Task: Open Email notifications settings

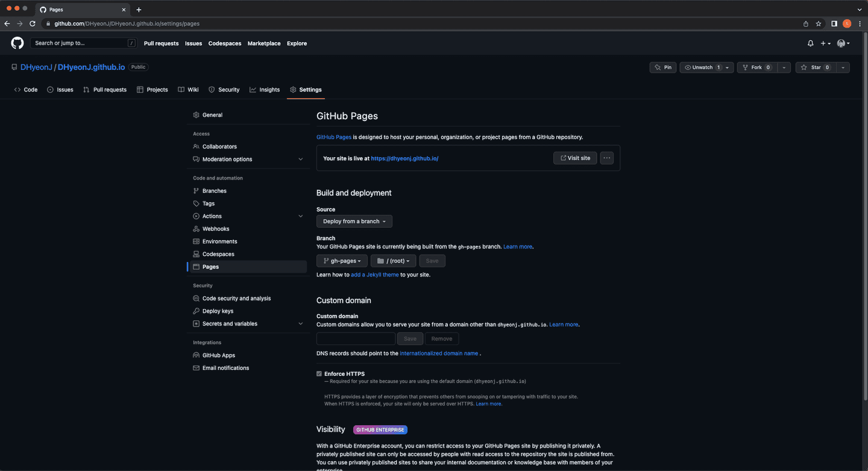Action: pos(226,367)
